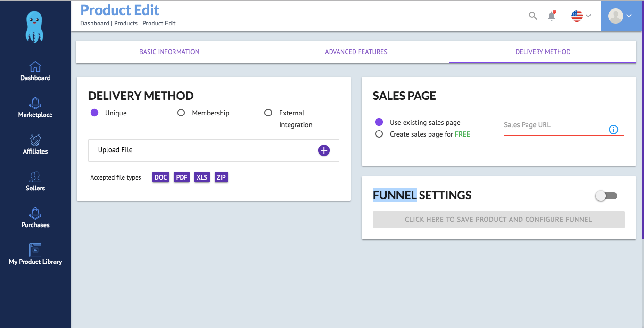This screenshot has width=644, height=328.
Task: Click the Affiliates sidebar label
Action: pyautogui.click(x=35, y=152)
